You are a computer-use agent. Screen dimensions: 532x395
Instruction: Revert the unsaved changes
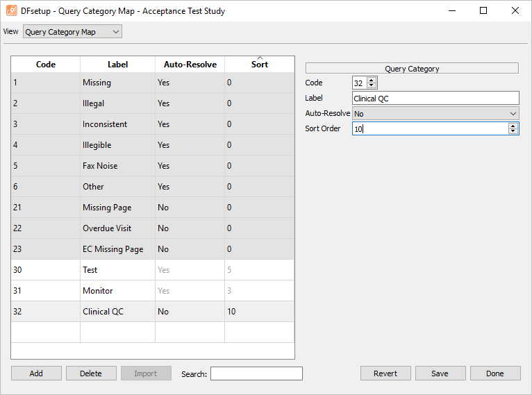pyautogui.click(x=385, y=373)
